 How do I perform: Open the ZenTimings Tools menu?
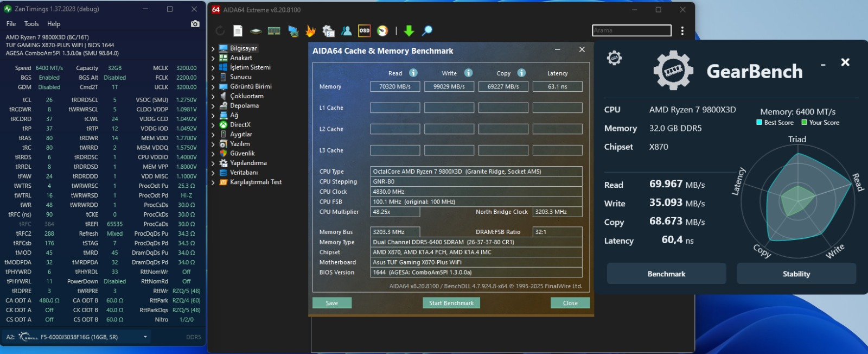(31, 24)
